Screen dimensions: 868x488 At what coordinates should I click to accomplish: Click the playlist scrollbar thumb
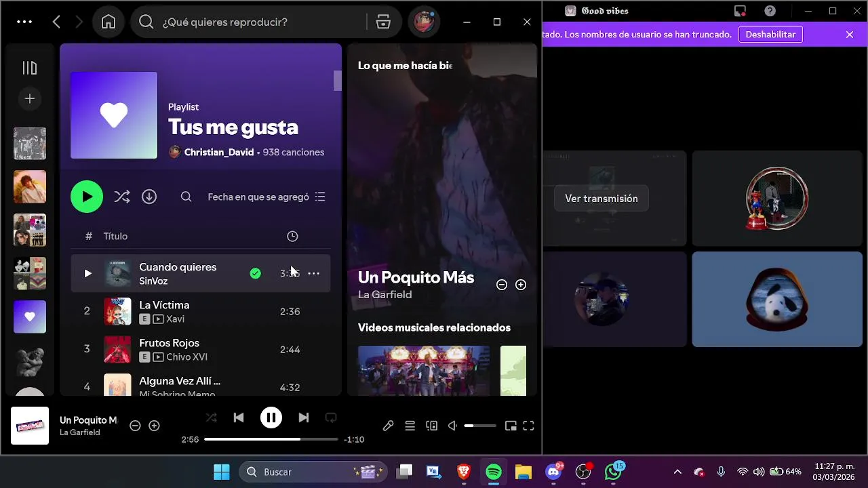(337, 80)
